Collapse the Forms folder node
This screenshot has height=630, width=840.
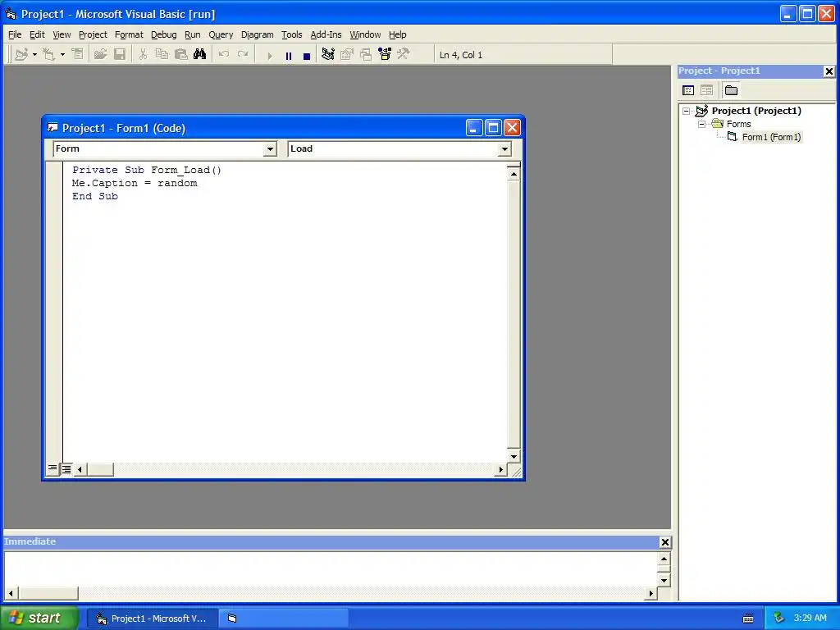coord(702,125)
